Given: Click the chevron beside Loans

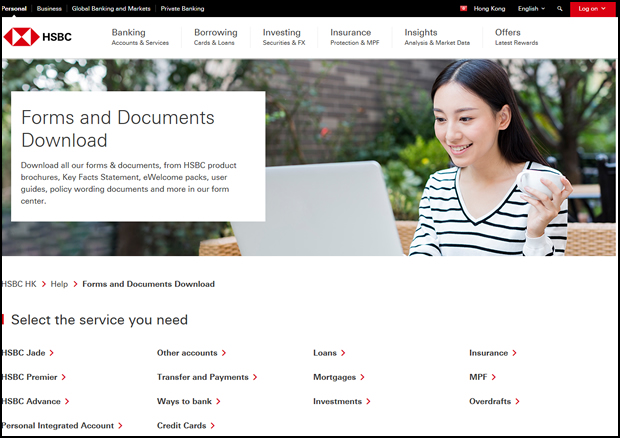Looking at the screenshot, I should [x=343, y=353].
